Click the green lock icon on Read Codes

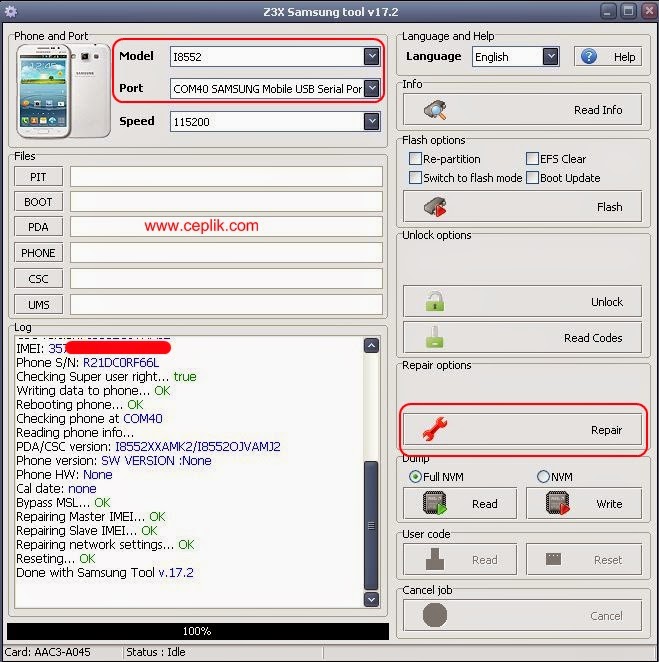tap(435, 337)
